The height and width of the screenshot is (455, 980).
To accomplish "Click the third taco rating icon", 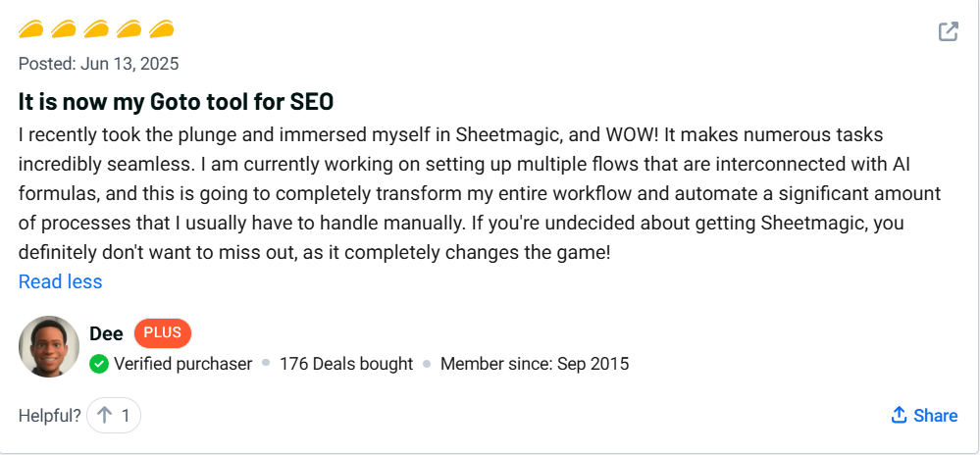I will (x=97, y=29).
